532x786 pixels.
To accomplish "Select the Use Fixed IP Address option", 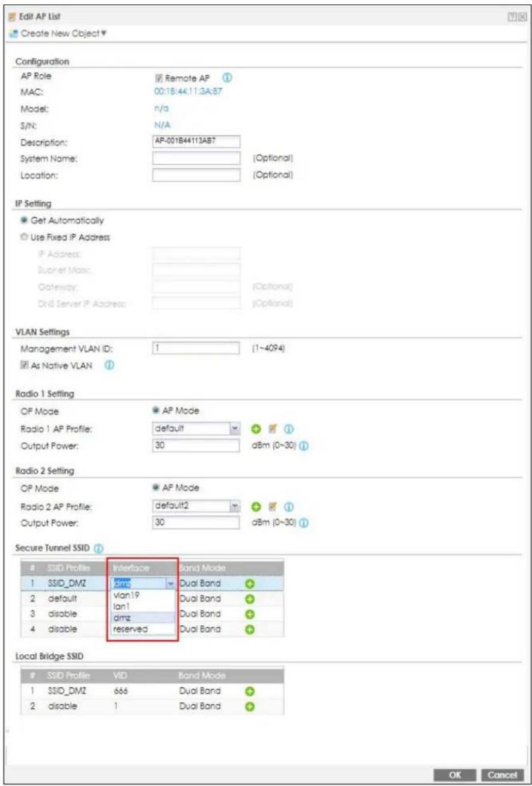I will click(x=23, y=237).
